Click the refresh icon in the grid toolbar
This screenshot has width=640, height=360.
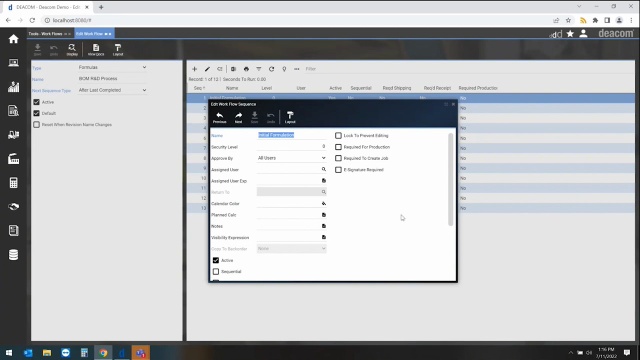coord(271,69)
